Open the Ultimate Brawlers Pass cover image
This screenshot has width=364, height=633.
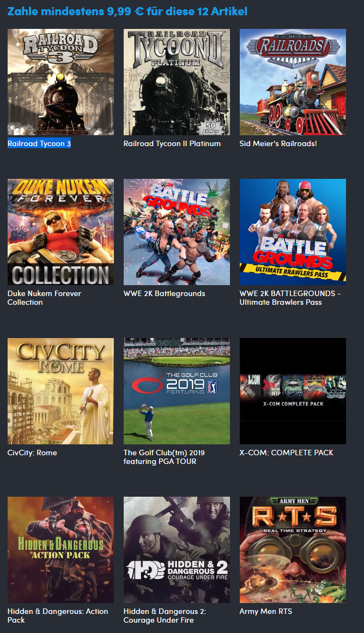point(293,232)
